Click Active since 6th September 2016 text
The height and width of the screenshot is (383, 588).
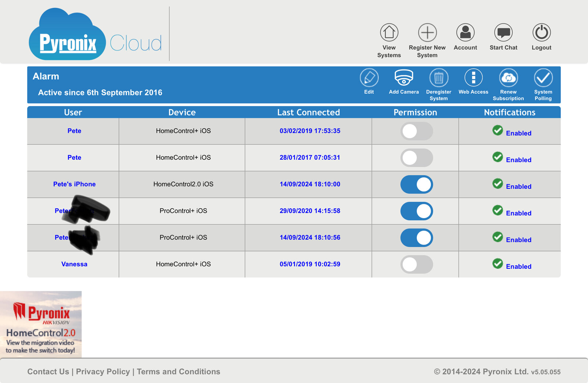click(100, 93)
